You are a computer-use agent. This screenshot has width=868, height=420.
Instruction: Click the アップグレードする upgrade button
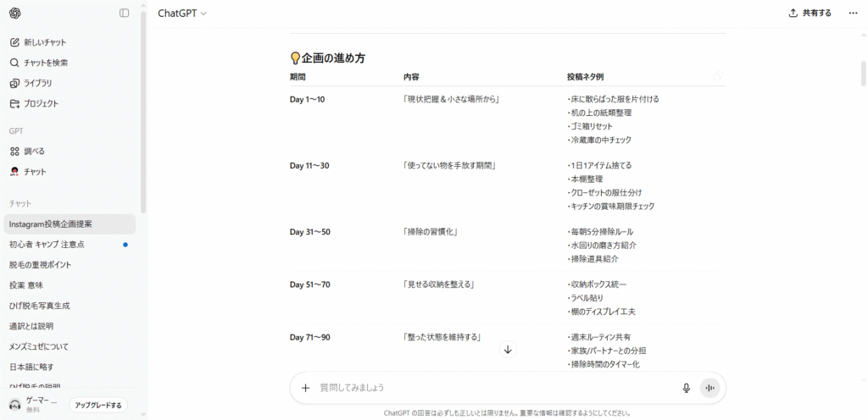click(98, 406)
